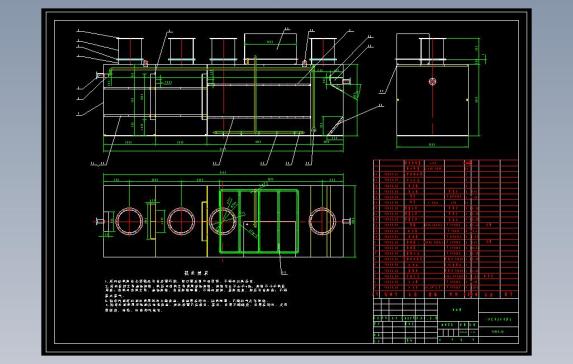The image size is (573, 364).
Task: Click the rightmost red circle in the plan view
Action: [322, 221]
